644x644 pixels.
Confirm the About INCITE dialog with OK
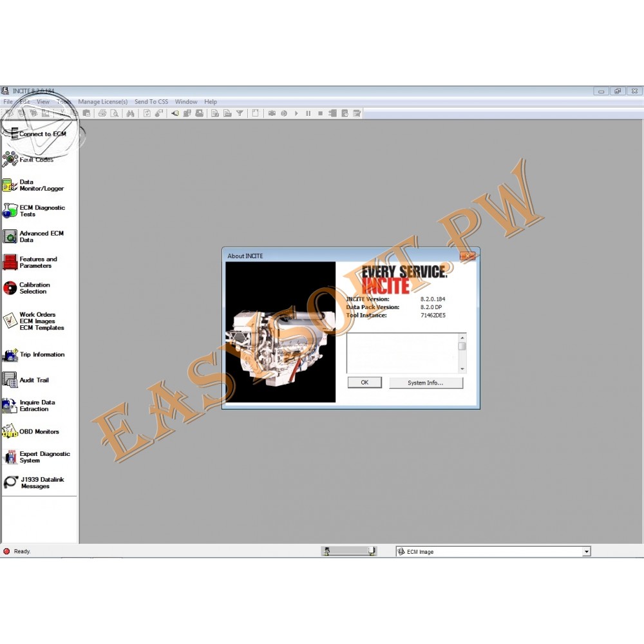tap(365, 383)
